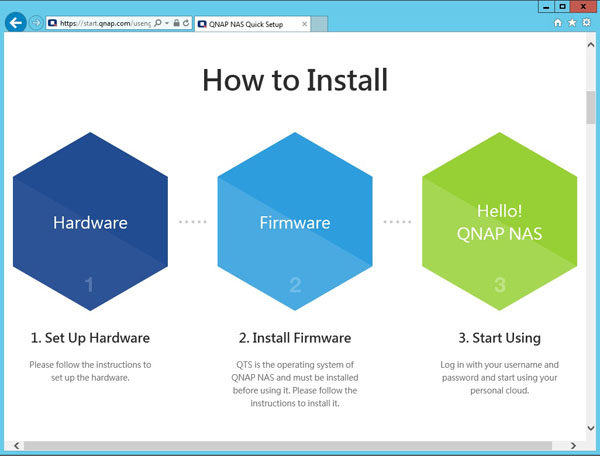Click the "2. Install Firmware" heading
Screen dimensions: 600x456
click(x=295, y=338)
